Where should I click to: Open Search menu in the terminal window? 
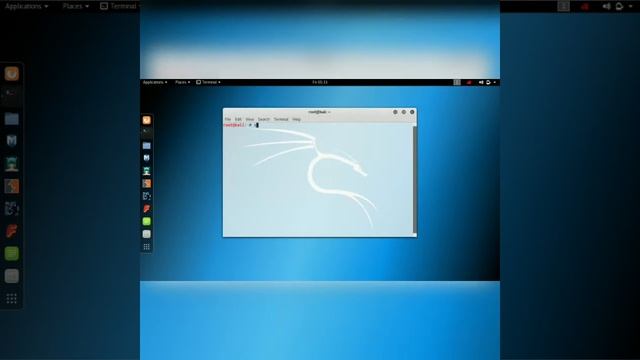coord(264,119)
